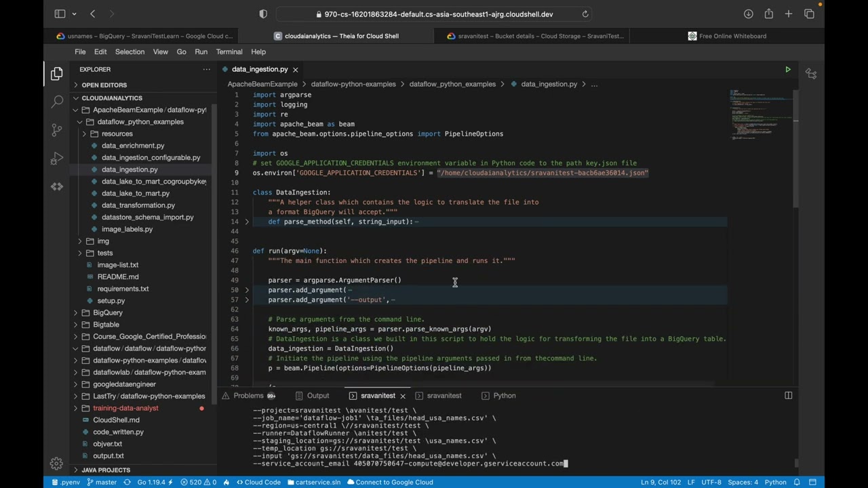The height and width of the screenshot is (488, 868).
Task: Click the .pyenv environment status item
Action: (65, 482)
